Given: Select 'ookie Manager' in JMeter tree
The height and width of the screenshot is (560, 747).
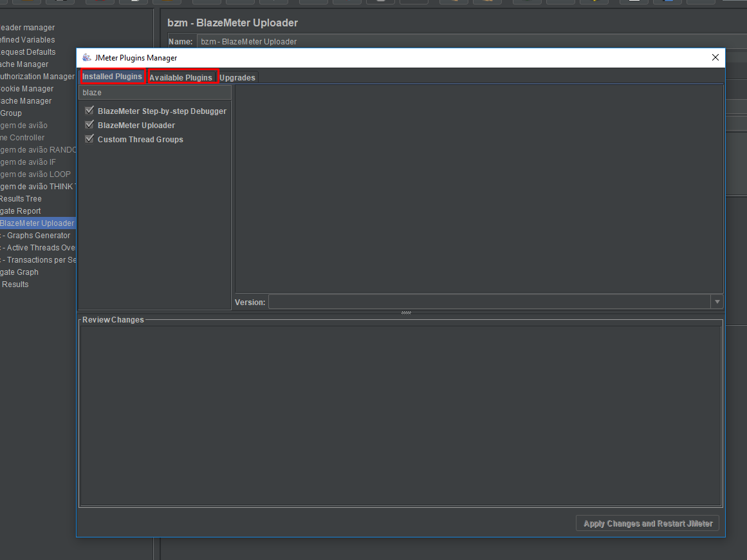Looking at the screenshot, I should pos(26,89).
